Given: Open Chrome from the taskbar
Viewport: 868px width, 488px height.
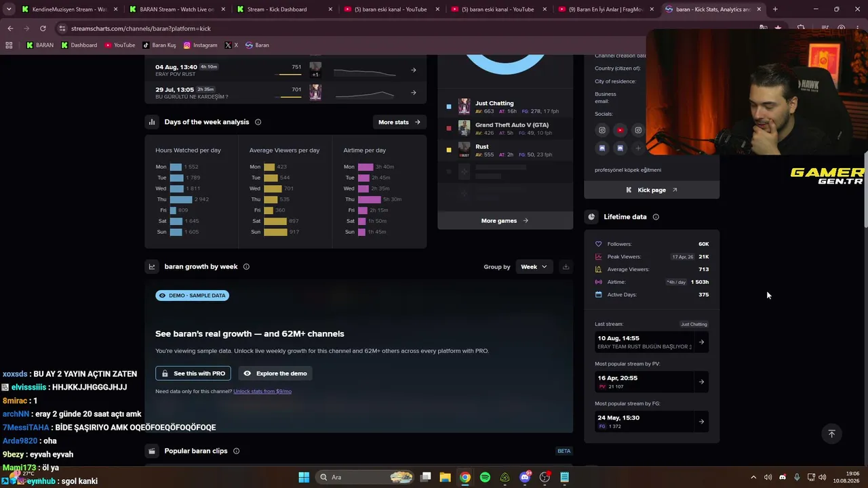Looking at the screenshot, I should click(465, 477).
